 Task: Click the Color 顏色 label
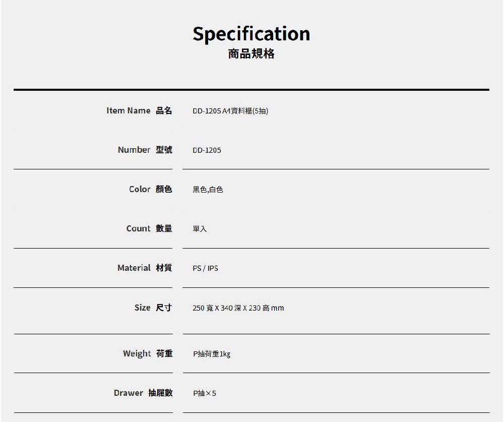point(150,189)
